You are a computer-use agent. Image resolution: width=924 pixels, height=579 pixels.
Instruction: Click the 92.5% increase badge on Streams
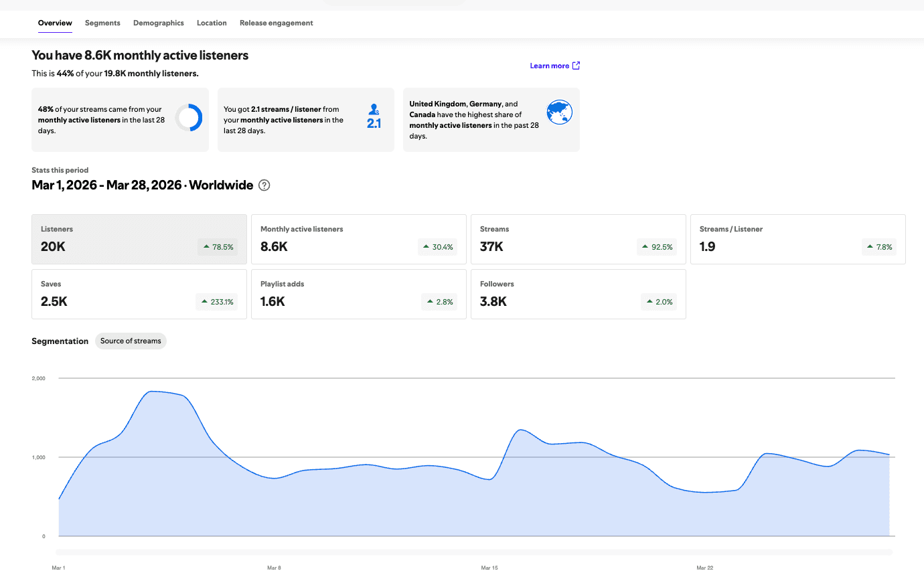pyautogui.click(x=657, y=247)
